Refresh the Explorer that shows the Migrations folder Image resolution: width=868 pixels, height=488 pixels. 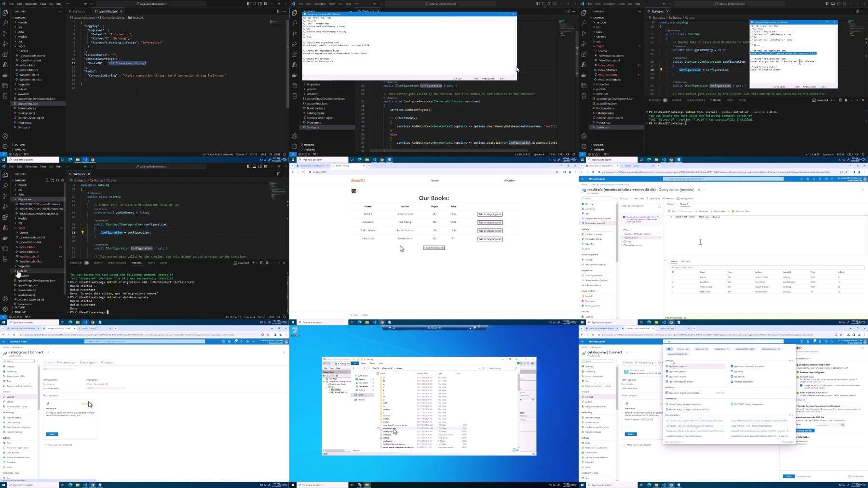click(57, 180)
